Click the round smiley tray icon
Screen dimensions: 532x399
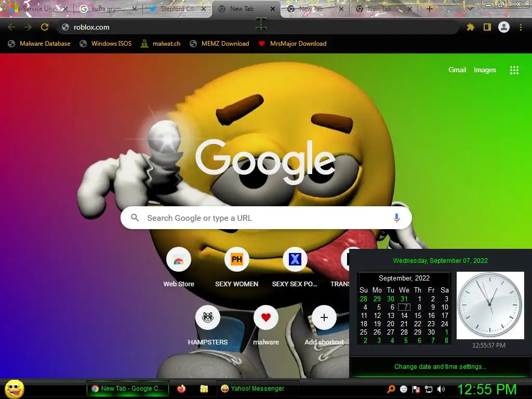coord(403,389)
